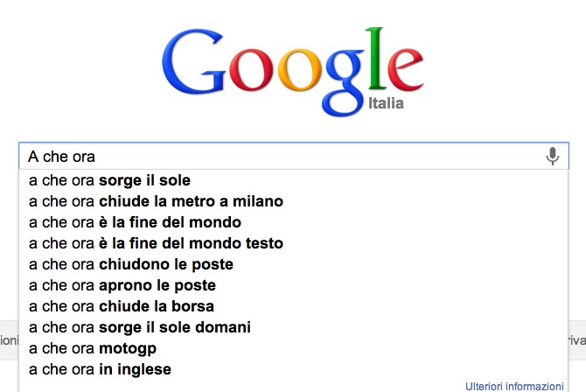This screenshot has height=392, width=586.
Task: Choose "a che ora sorge il sole domani"
Action: point(140,327)
